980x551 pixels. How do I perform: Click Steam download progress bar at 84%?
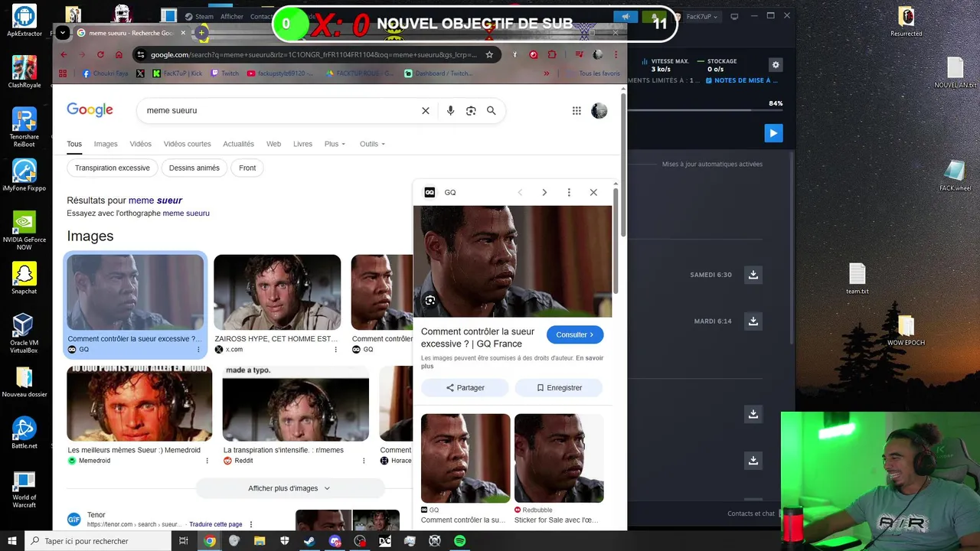704,112
